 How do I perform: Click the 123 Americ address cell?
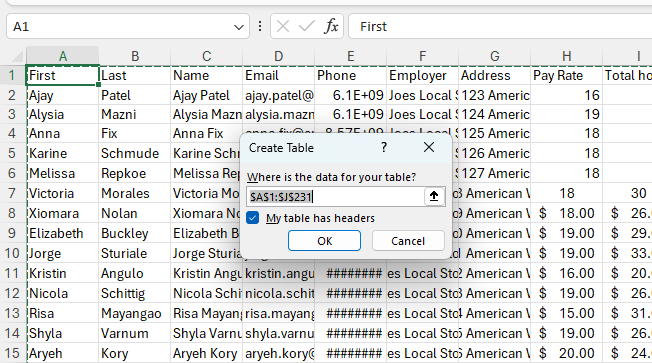pos(494,95)
